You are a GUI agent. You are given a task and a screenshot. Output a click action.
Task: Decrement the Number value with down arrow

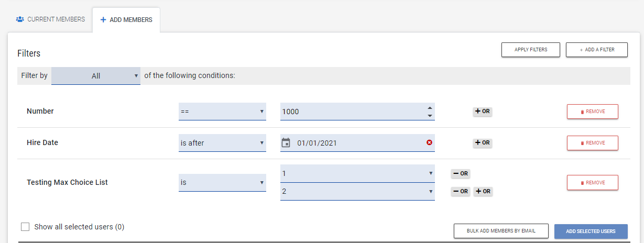(x=430, y=116)
